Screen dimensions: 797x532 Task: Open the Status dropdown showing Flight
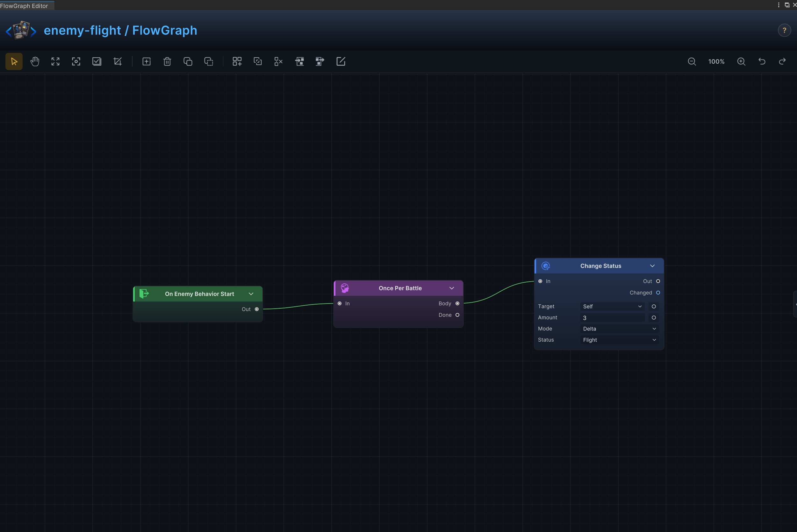pyautogui.click(x=620, y=340)
